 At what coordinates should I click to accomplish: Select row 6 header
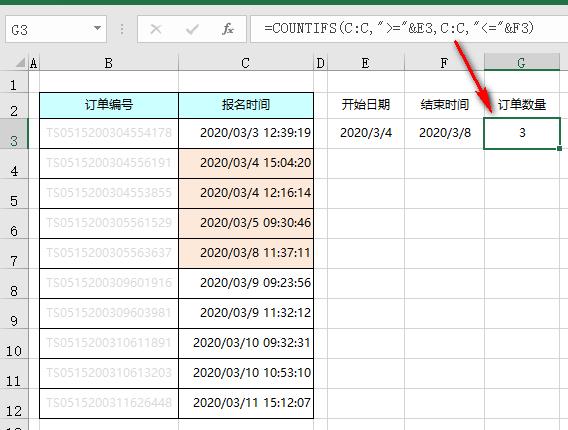(14, 224)
